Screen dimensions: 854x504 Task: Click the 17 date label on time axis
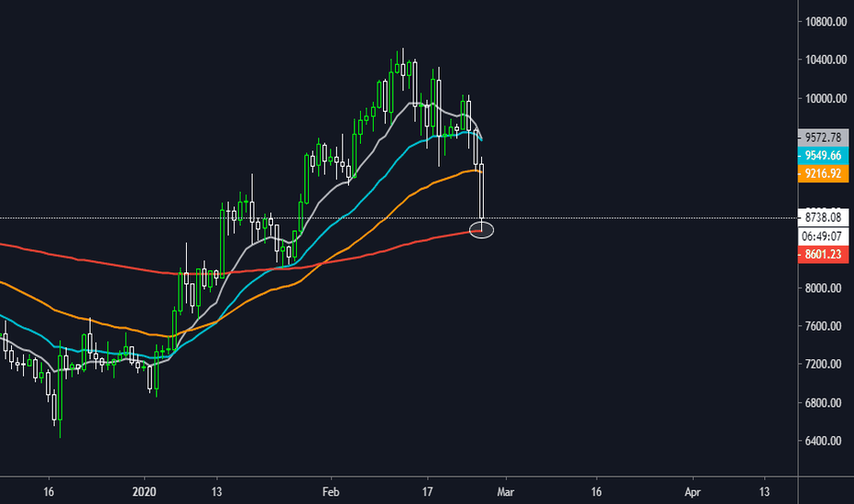tap(428, 492)
